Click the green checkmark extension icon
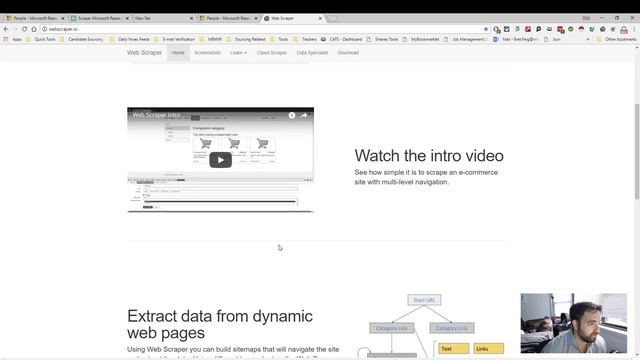 tap(571, 29)
